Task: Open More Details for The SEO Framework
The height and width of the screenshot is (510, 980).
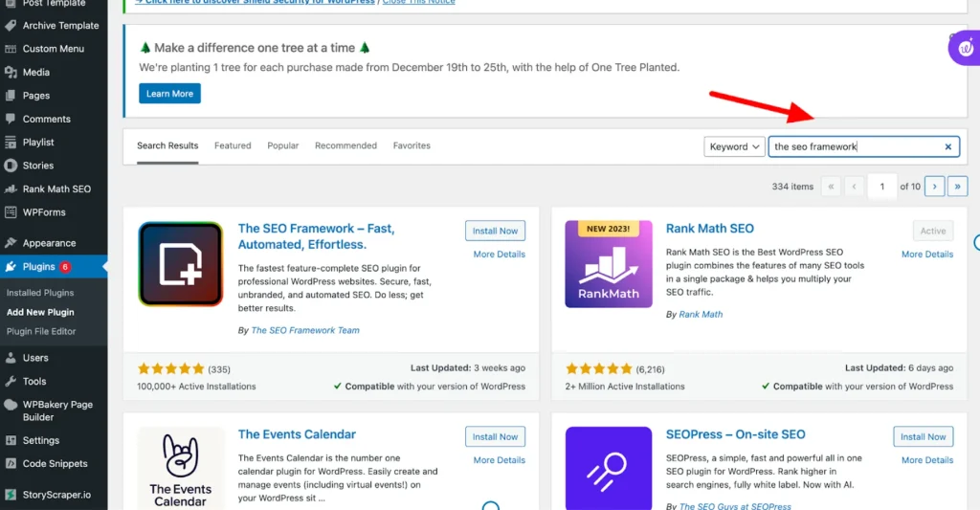Action: [x=499, y=255]
